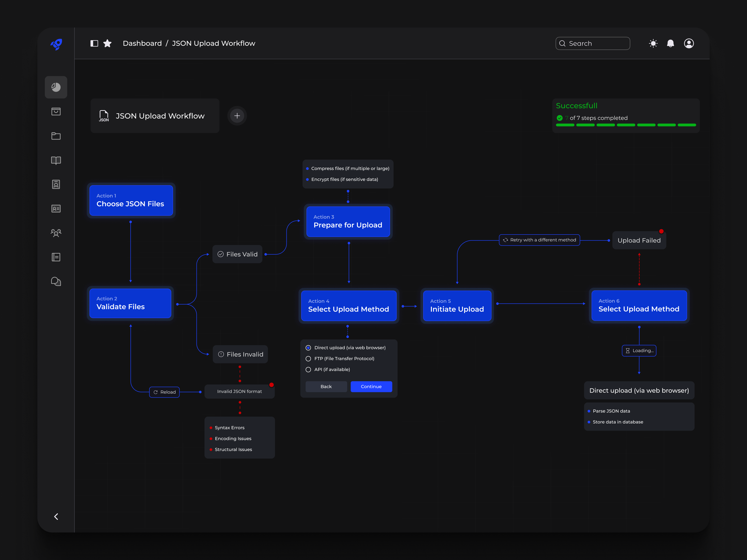Expand the Prepare for Upload action node

pos(348,222)
